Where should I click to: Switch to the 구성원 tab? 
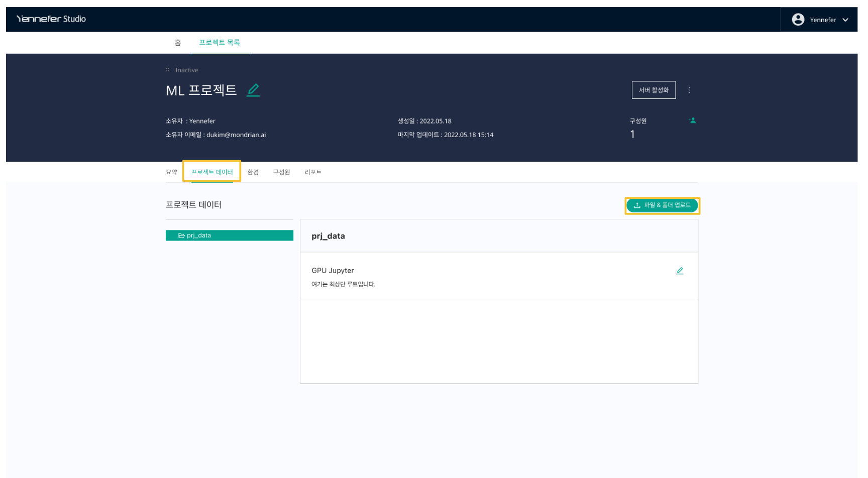pos(281,172)
